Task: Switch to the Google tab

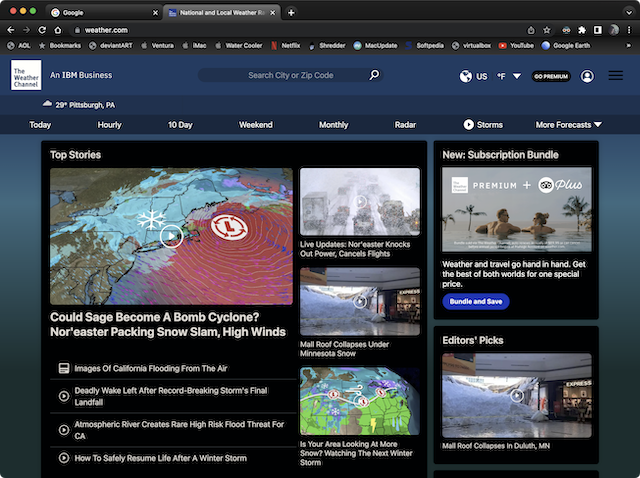Action: [x=104, y=13]
